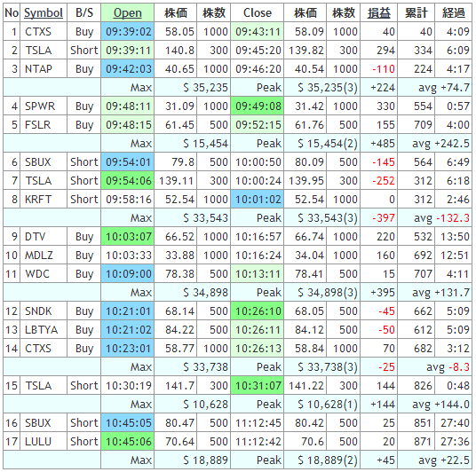Click the SBUX row 16 open time
The height and width of the screenshot is (472, 476).
(128, 423)
